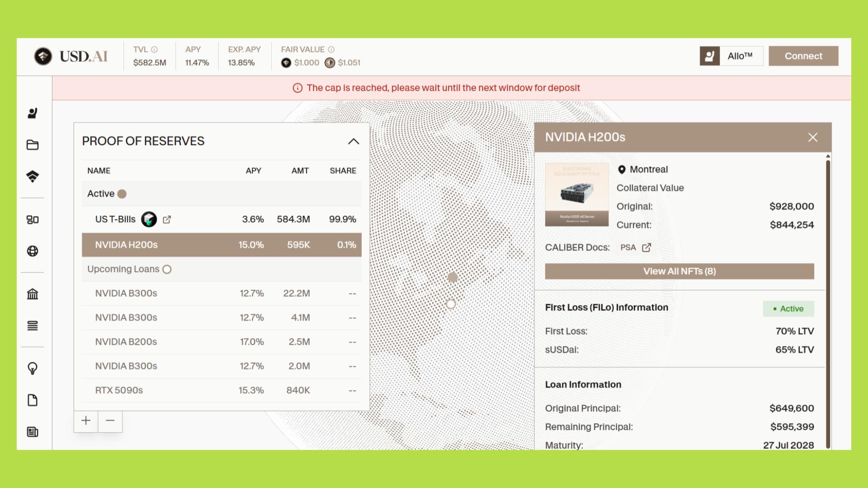Select the lightbulb icon in sidebar
This screenshot has height=488, width=868.
click(x=33, y=368)
